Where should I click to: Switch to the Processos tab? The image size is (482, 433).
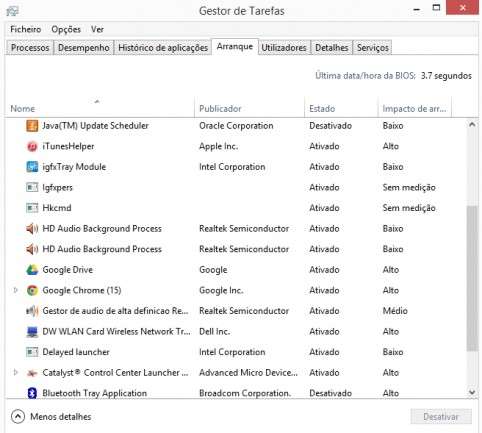point(30,48)
